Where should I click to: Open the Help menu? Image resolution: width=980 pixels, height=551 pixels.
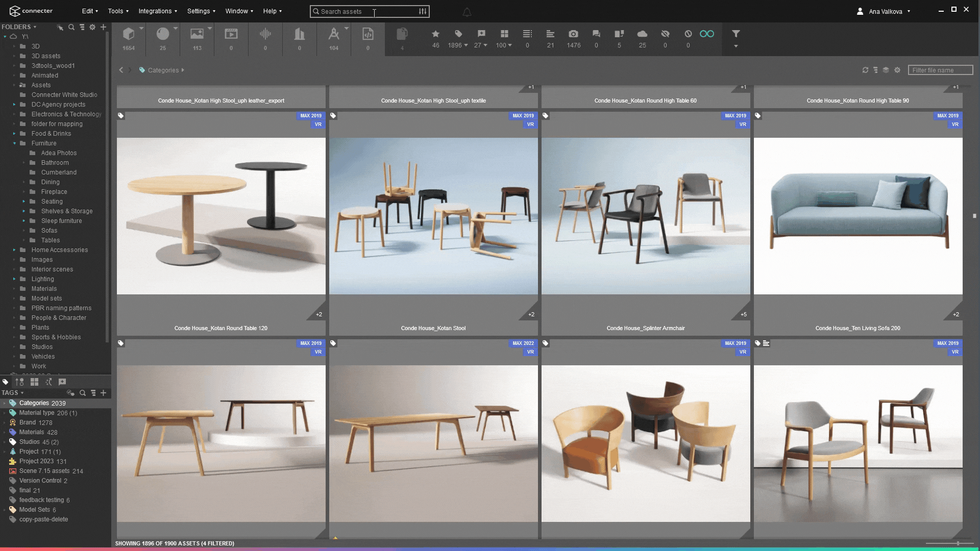[x=272, y=11]
